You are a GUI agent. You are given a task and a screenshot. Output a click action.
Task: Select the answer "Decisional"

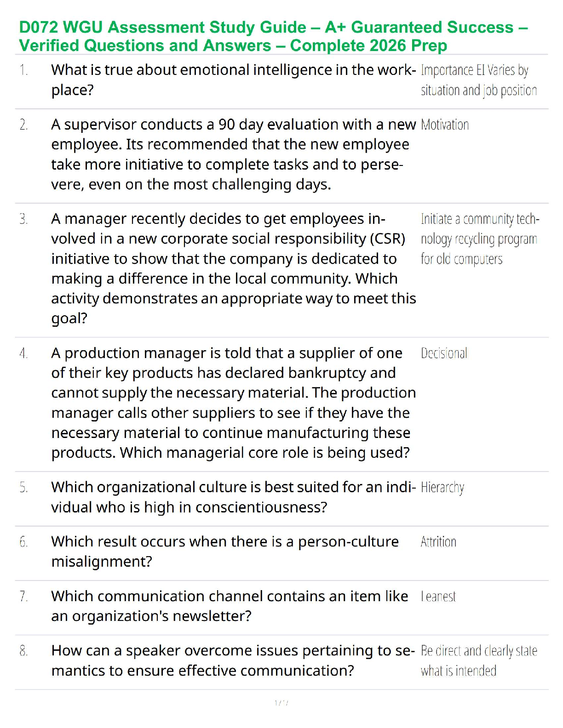[x=444, y=353]
